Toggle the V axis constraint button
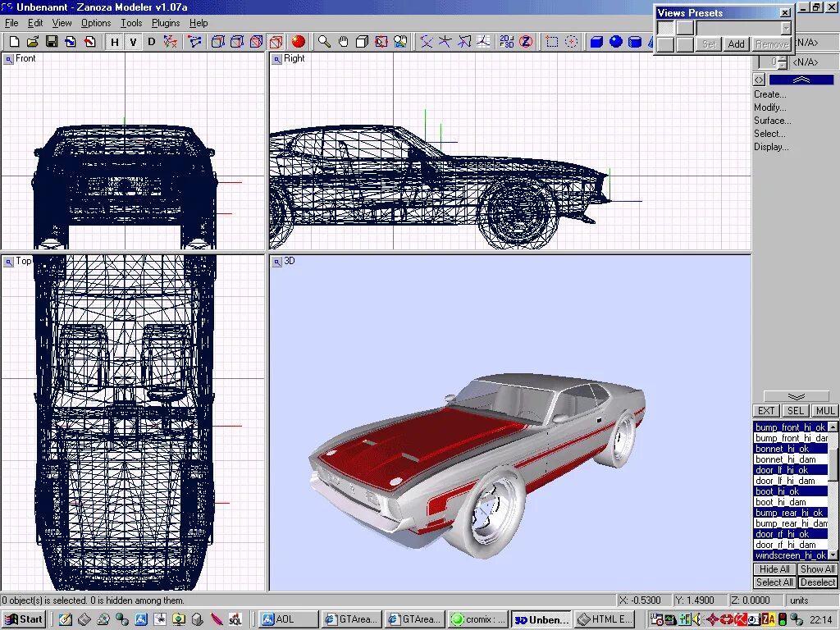The height and width of the screenshot is (630, 840). click(x=133, y=42)
